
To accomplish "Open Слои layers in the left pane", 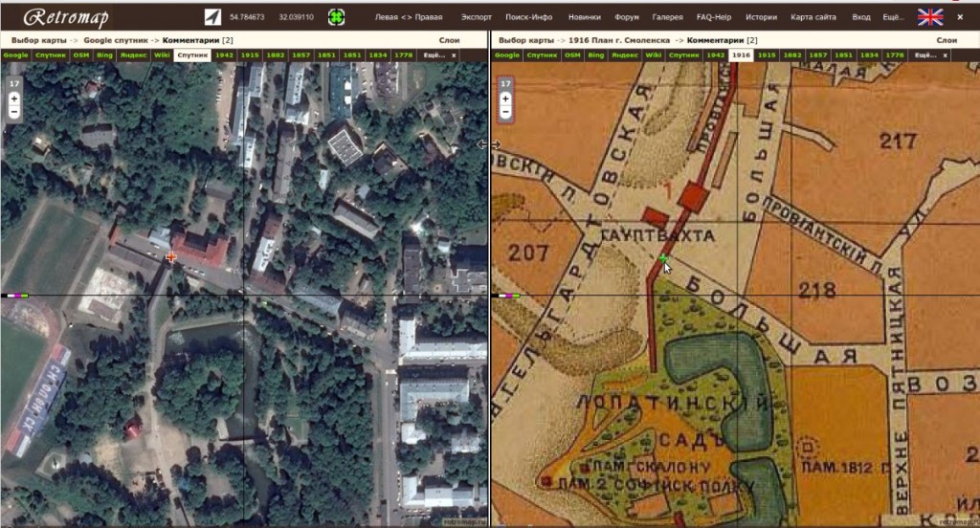I will (450, 40).
